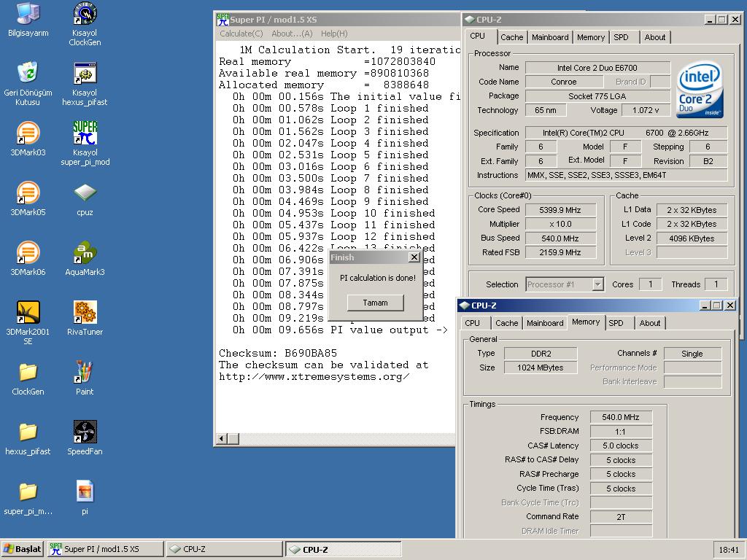The image size is (747, 560).
Task: Activate Super PI / mod1.5 XS taskbar button
Action: tap(105, 549)
